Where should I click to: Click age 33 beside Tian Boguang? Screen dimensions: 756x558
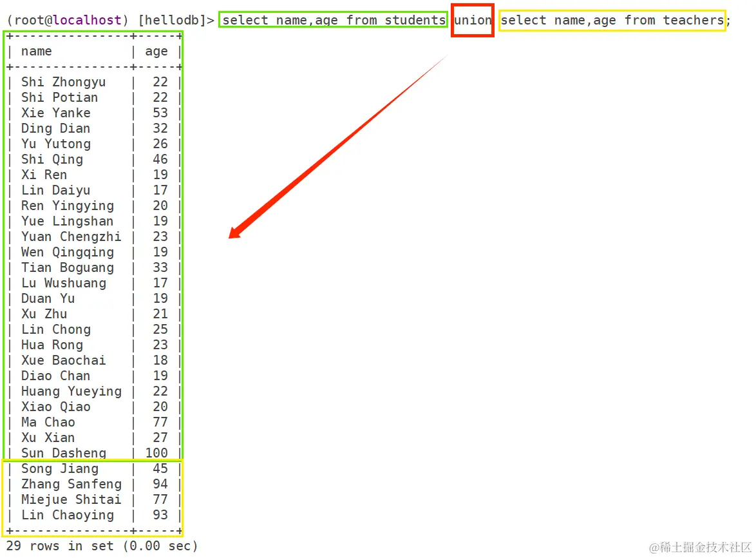click(x=160, y=267)
